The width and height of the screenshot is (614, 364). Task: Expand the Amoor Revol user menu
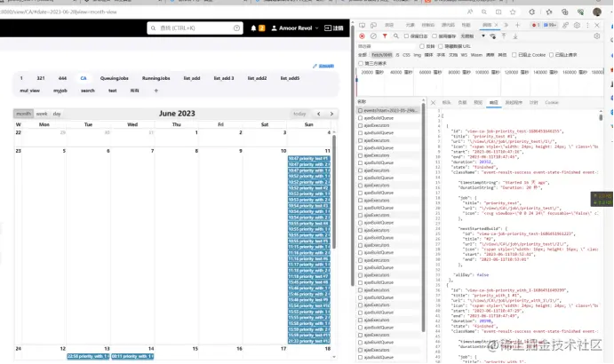tap(295, 28)
